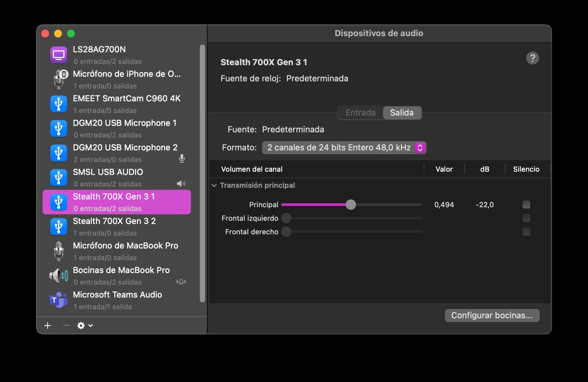Click the Stealth 700X Gen 3 1 heading
Image resolution: width=588 pixels, height=382 pixels.
264,62
